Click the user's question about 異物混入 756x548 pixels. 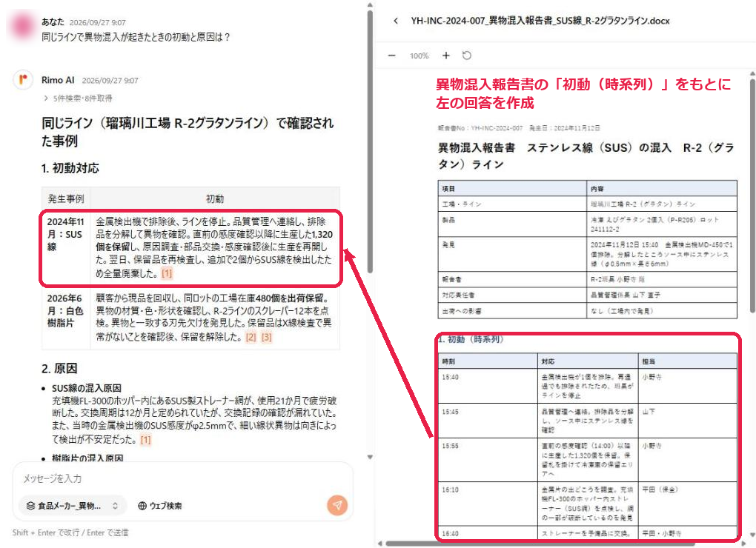[x=136, y=37]
